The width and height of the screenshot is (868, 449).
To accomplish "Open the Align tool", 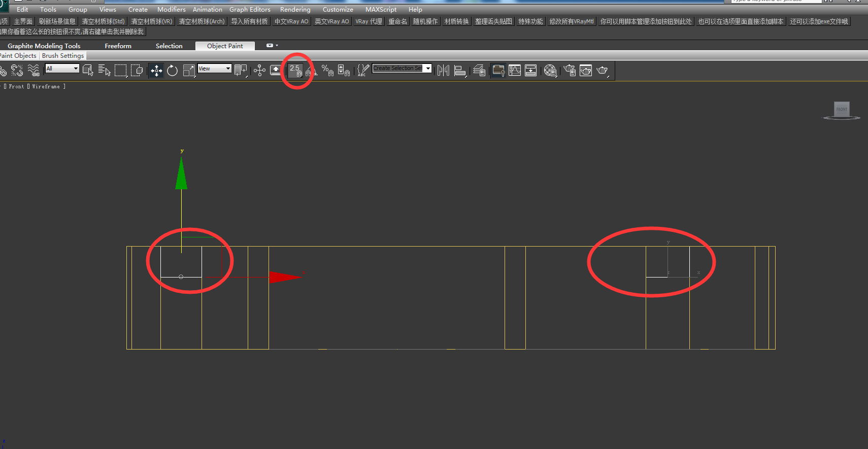I will click(x=460, y=71).
